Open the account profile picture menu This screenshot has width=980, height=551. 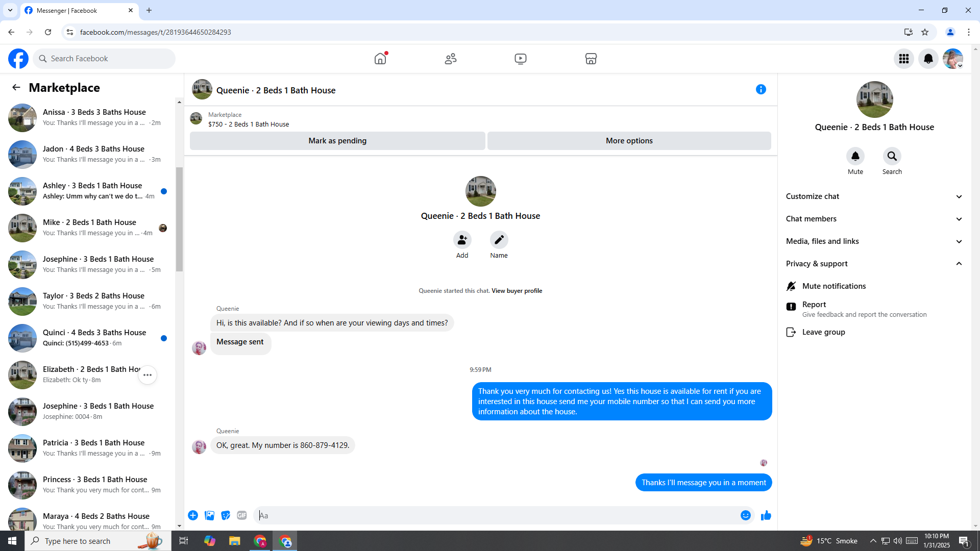[953, 59]
